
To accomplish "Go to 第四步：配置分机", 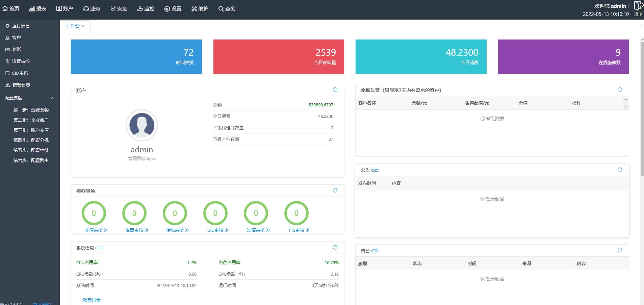I will pos(31,140).
